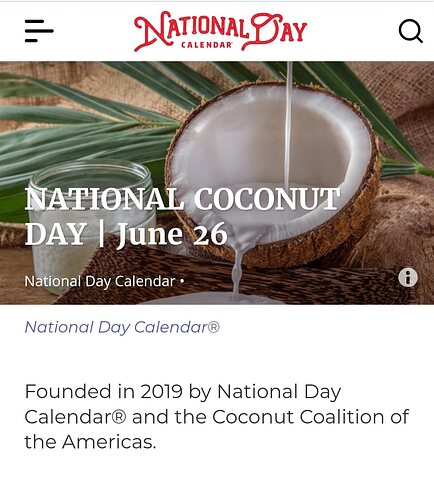The image size is (434, 500).
Task: Open the hamburger navigation menu
Action: click(39, 31)
